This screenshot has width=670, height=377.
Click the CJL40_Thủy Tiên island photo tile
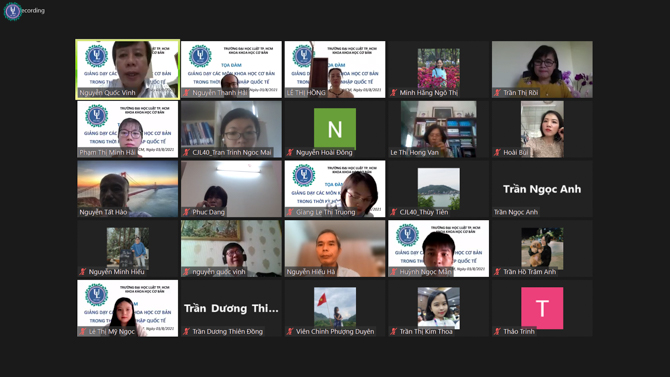point(438,188)
